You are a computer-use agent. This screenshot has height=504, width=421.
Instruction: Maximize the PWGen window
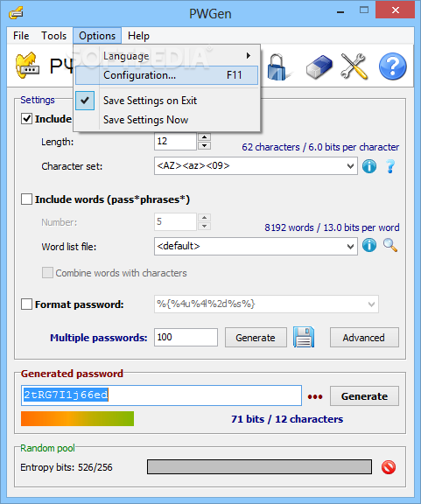[364, 10]
